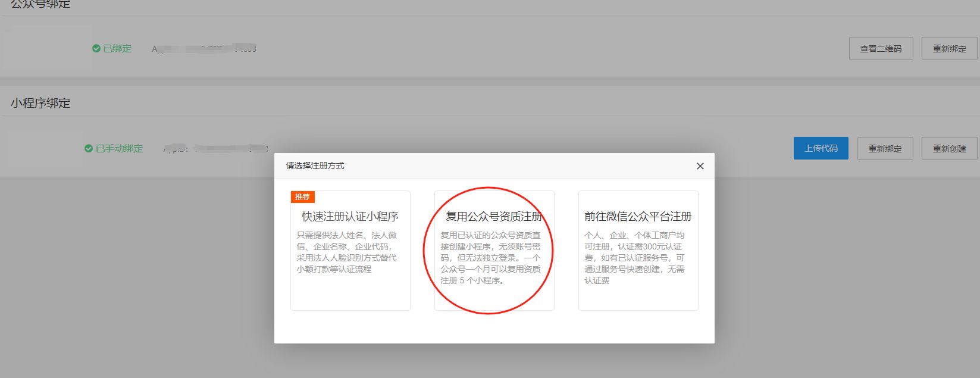Click the green check icon beside 已手动绑定
Image resolution: width=980 pixels, height=378 pixels.
click(x=88, y=149)
